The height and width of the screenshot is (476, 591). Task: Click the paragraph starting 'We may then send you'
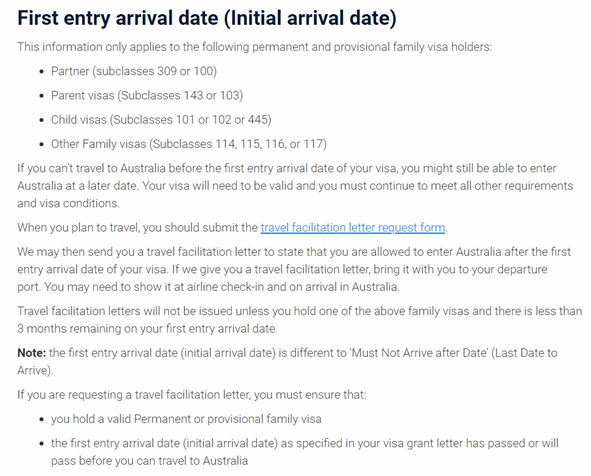click(294, 269)
